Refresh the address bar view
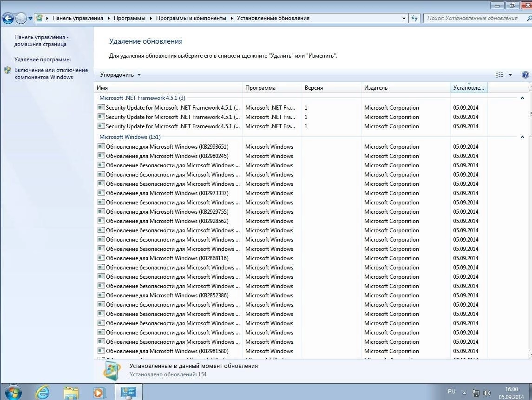The height and width of the screenshot is (400, 532). 414,18
